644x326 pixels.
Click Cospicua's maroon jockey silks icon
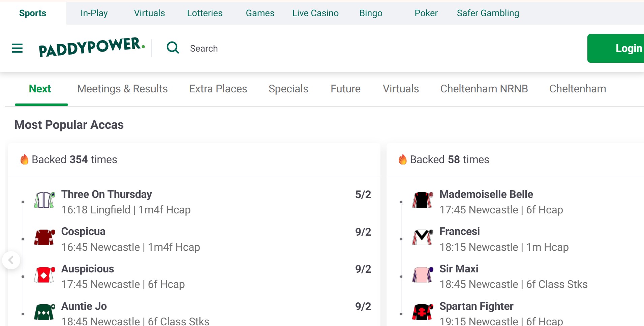point(44,237)
